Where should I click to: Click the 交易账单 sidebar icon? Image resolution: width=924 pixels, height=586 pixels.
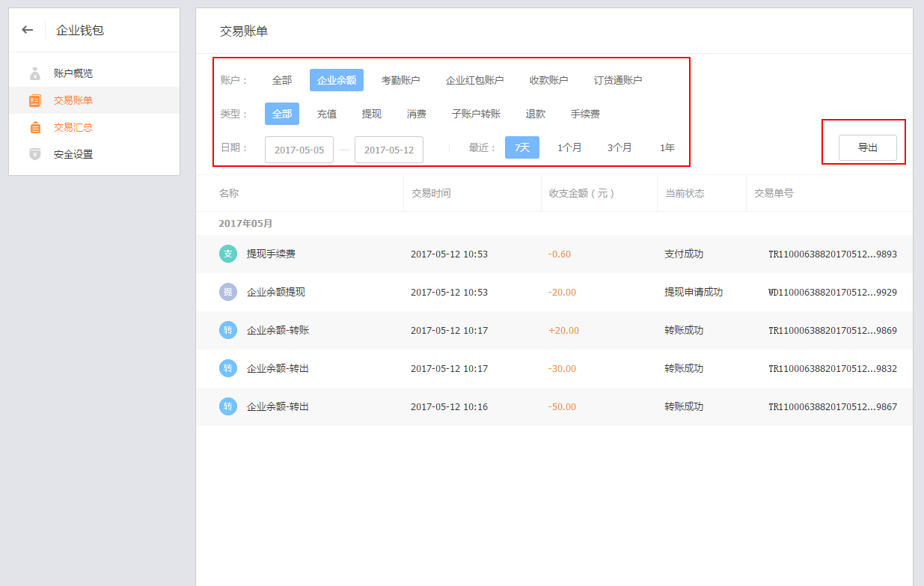point(35,100)
